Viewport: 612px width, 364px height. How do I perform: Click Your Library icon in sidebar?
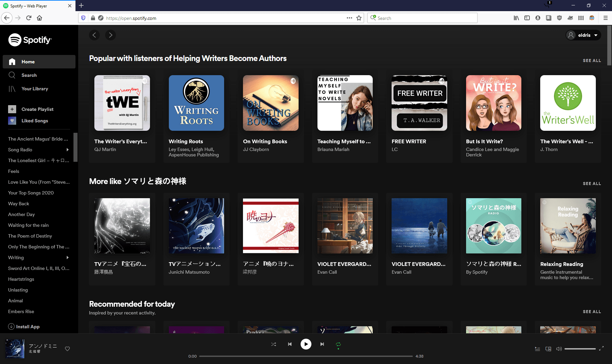[12, 89]
